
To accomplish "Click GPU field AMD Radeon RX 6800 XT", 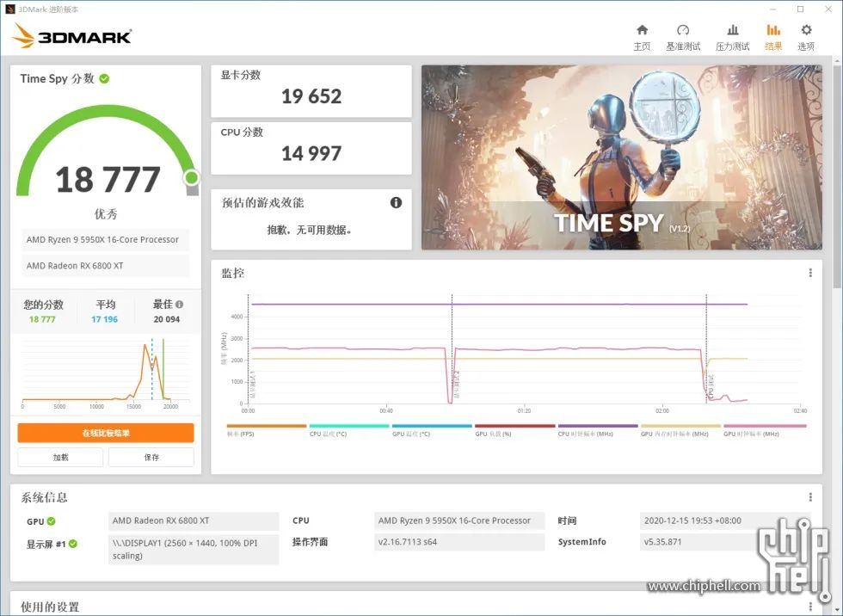I will (x=194, y=521).
